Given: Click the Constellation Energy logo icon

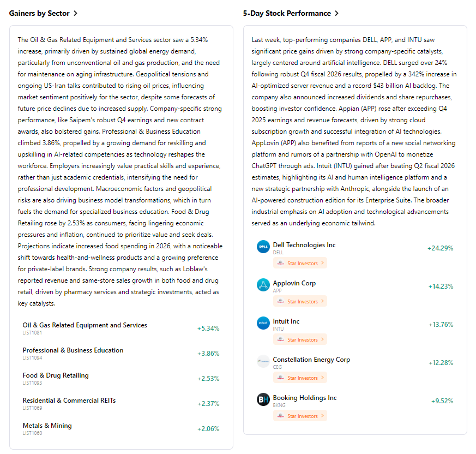Looking at the screenshot, I should [263, 361].
